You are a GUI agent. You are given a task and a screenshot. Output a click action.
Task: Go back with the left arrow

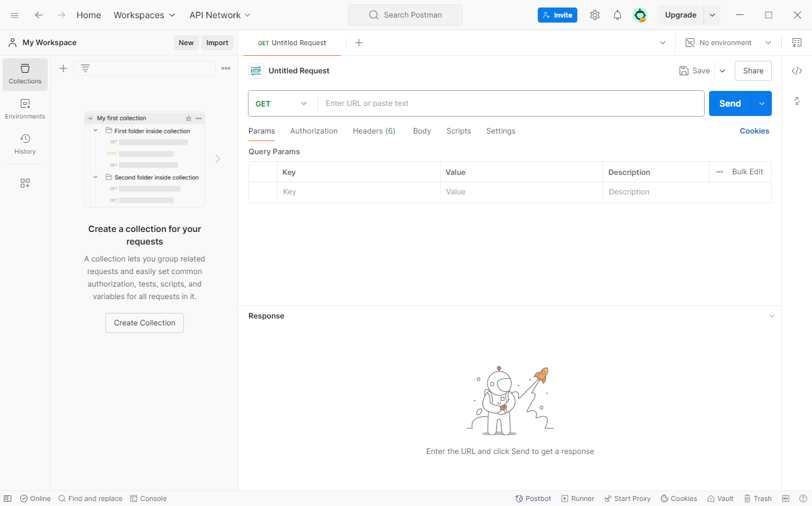pos(39,15)
